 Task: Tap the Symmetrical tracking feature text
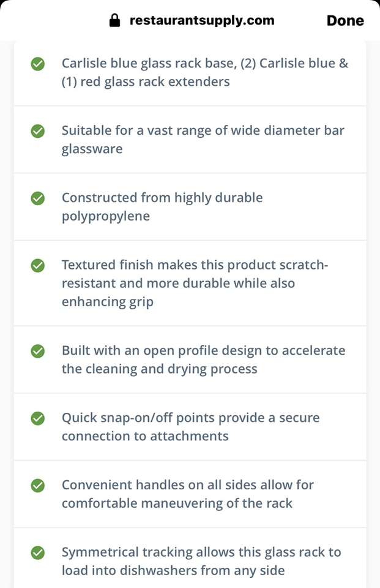coord(201,562)
